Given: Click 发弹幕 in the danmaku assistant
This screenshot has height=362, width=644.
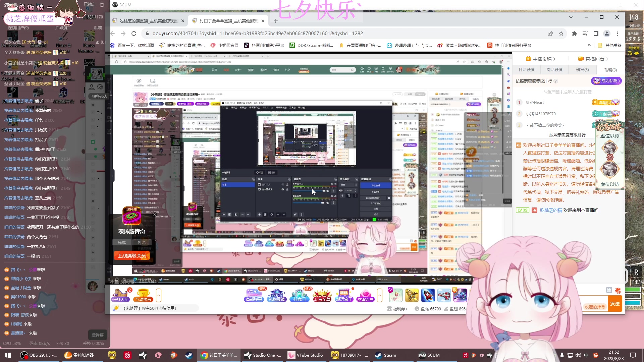Looking at the screenshot, I should pyautogui.click(x=98, y=335).
